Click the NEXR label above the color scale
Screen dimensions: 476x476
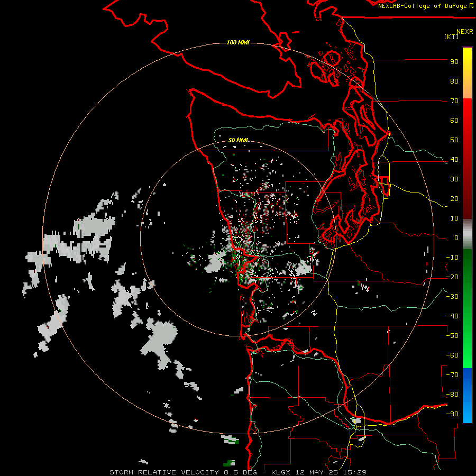point(464,32)
